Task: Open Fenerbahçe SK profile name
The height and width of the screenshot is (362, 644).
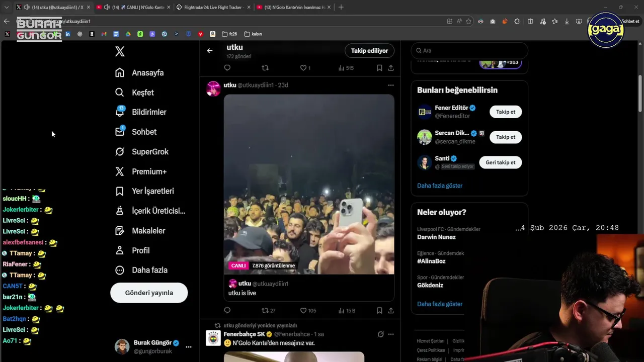Action: pos(244,334)
